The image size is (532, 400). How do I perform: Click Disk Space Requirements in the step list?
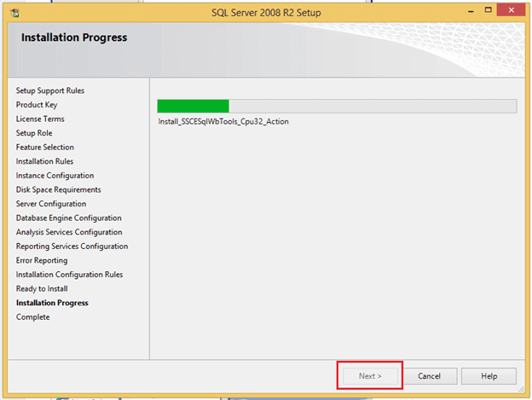(58, 189)
